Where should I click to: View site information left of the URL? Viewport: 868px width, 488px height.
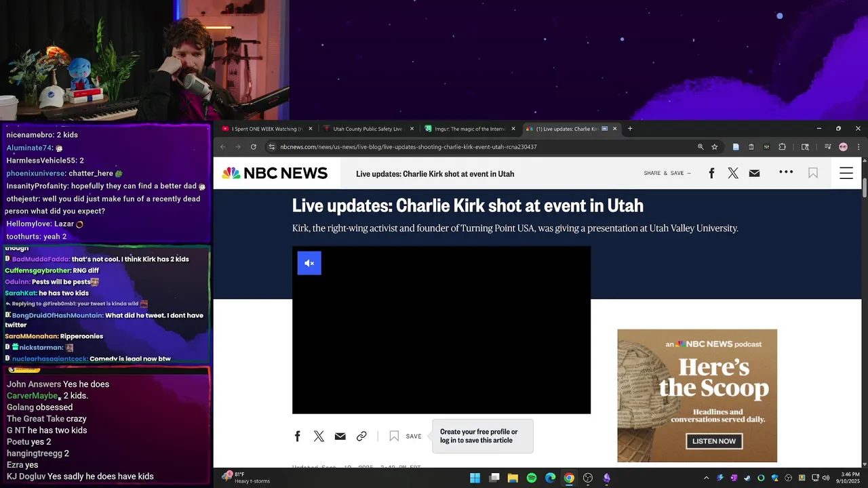271,147
